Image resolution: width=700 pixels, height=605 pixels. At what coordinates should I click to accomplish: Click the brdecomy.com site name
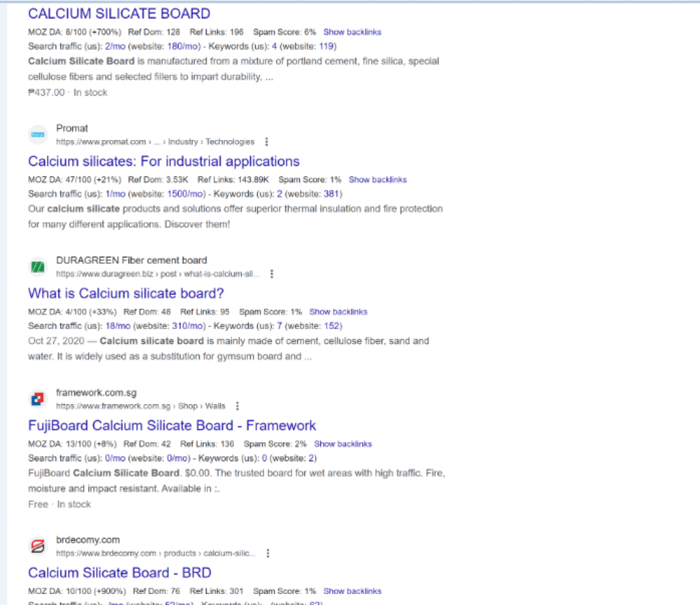88,540
